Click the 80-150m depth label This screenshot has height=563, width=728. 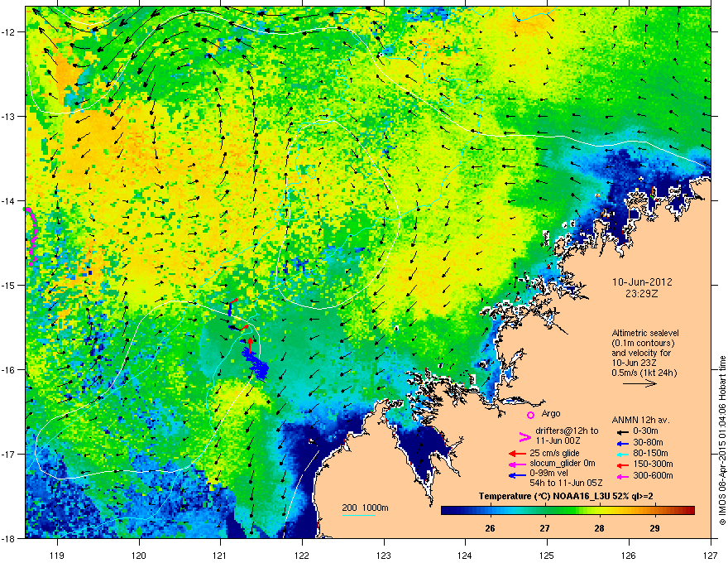pos(650,454)
